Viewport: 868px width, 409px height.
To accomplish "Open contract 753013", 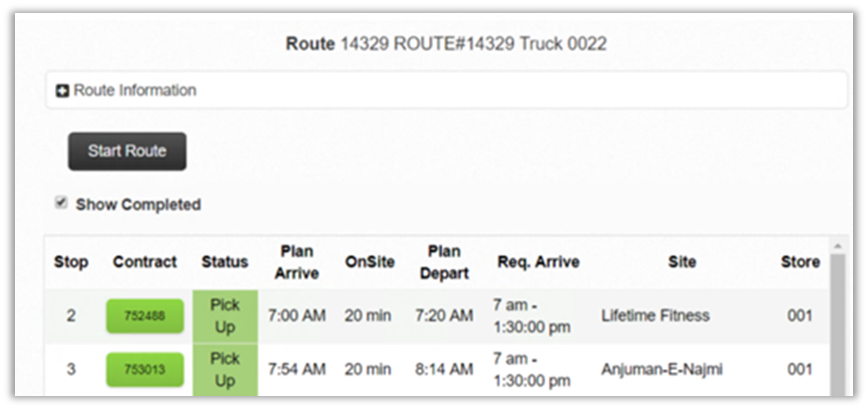I will [145, 370].
